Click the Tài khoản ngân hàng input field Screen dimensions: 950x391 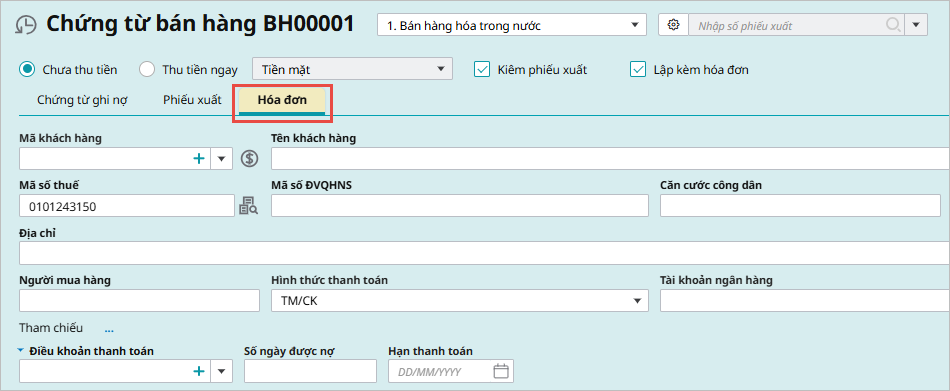click(x=805, y=300)
